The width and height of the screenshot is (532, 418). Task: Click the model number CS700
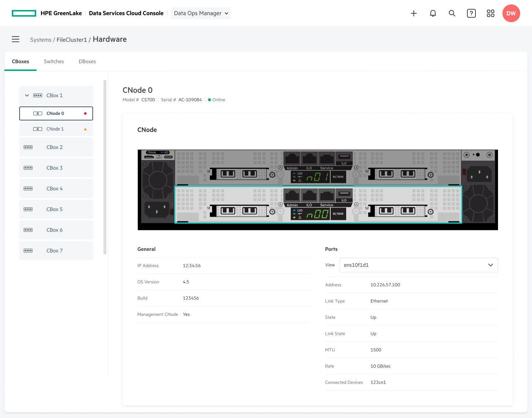pyautogui.click(x=148, y=100)
